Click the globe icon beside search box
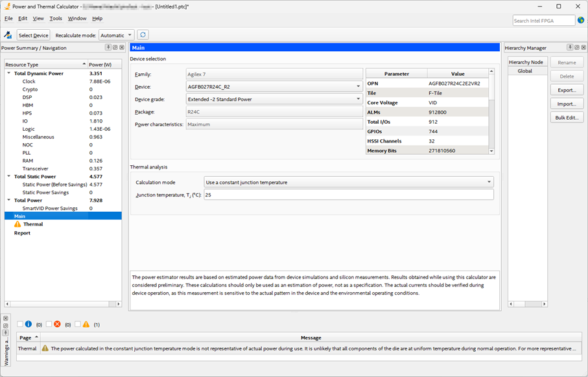 click(x=581, y=21)
